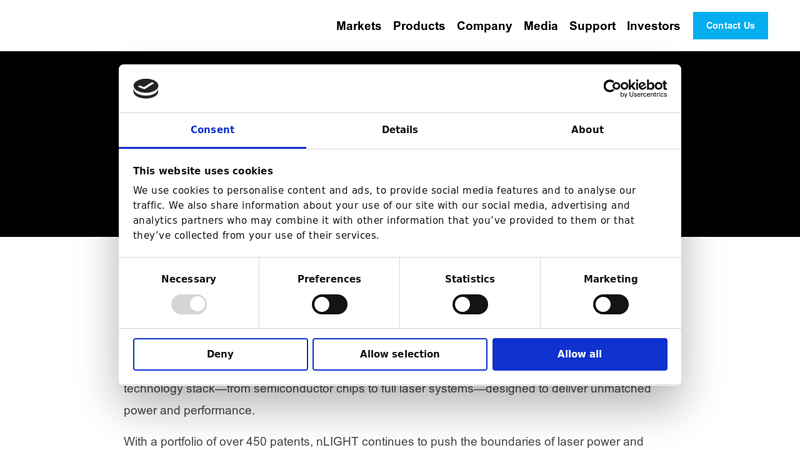Click the "This website uses cookies" heading
The height and width of the screenshot is (450, 800).
coord(203,171)
